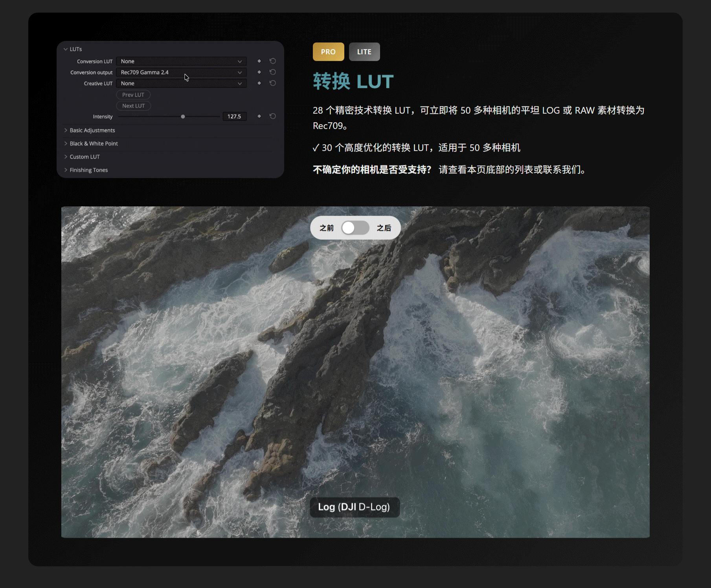The width and height of the screenshot is (711, 588).
Task: Reset the Intensity value
Action: pyautogui.click(x=272, y=116)
